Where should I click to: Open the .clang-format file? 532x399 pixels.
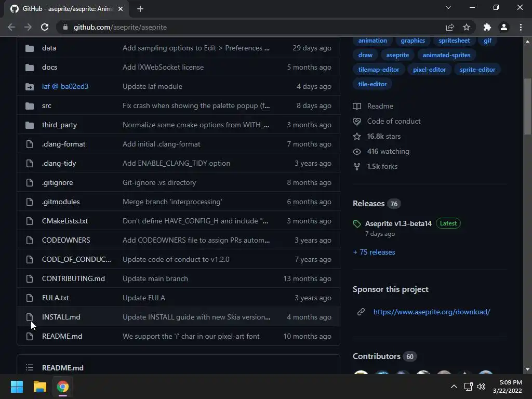[x=63, y=144]
